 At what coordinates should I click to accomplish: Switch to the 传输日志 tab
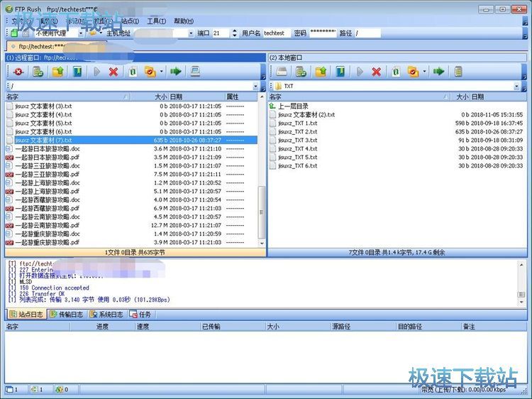click(67, 314)
